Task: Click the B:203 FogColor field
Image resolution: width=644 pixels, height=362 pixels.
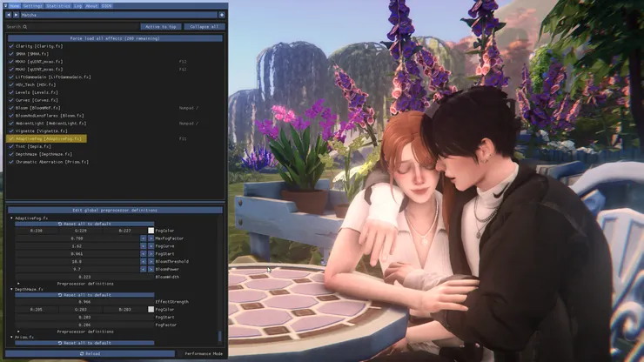Action: 124,310
